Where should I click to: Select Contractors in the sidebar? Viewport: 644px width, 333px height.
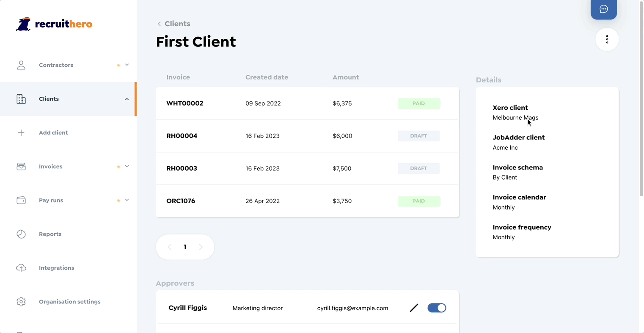56,65
